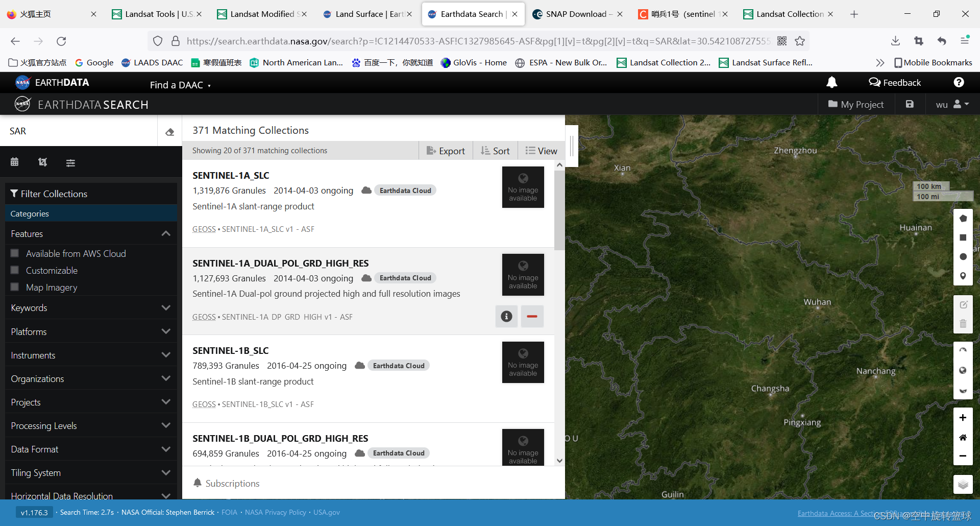Open spatial crop filter icon
This screenshot has height=526, width=980.
point(42,162)
